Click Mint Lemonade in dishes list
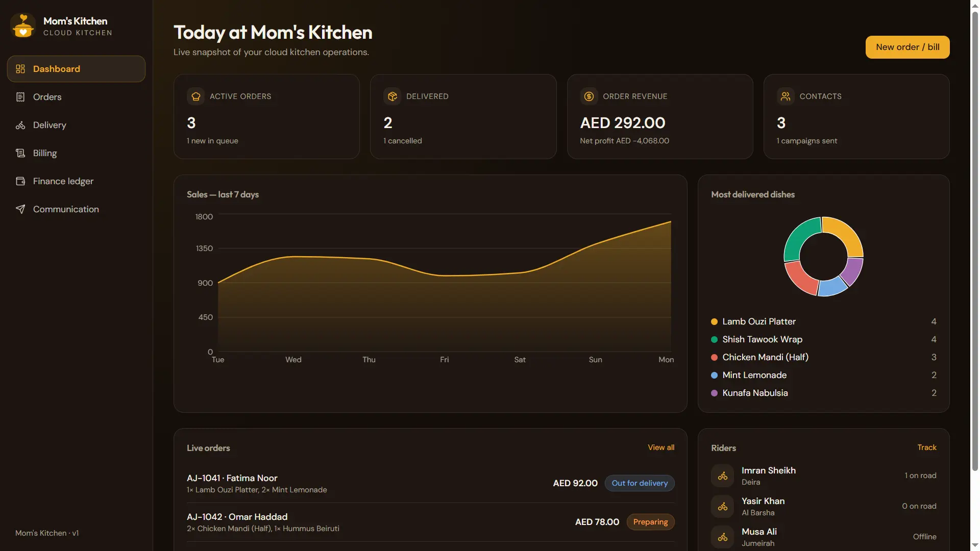The width and height of the screenshot is (980, 551). pos(754,375)
